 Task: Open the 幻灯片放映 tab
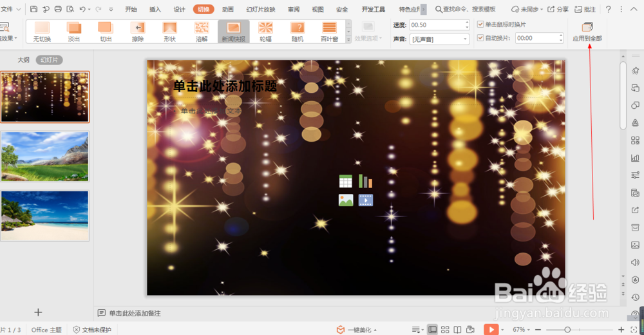261,9
